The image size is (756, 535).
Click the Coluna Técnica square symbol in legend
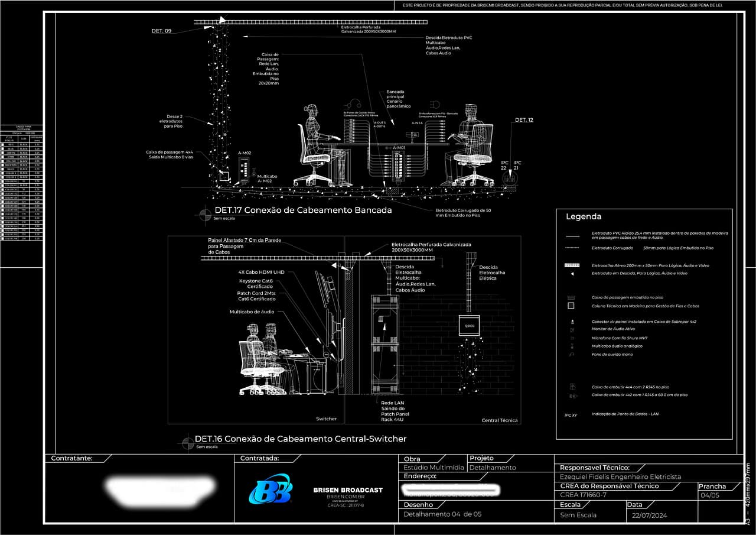(571, 306)
